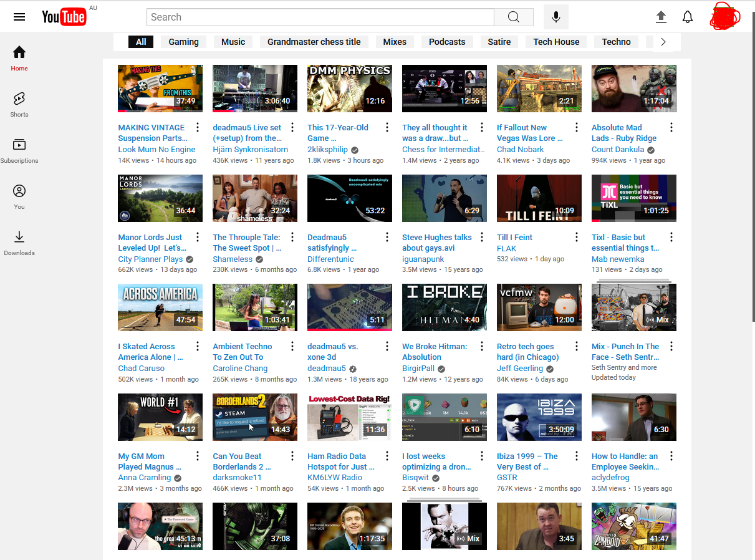Click into the Search input field
The width and height of the screenshot is (755, 560).
320,17
